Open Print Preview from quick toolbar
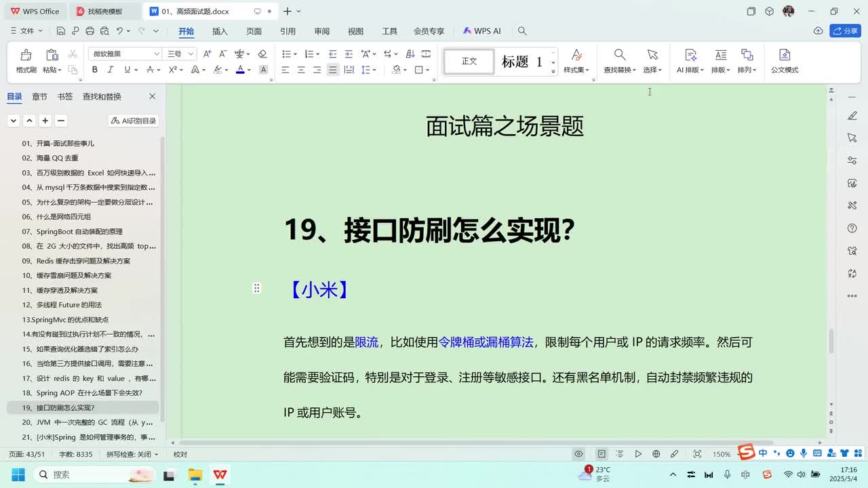868x488 pixels. tap(104, 31)
